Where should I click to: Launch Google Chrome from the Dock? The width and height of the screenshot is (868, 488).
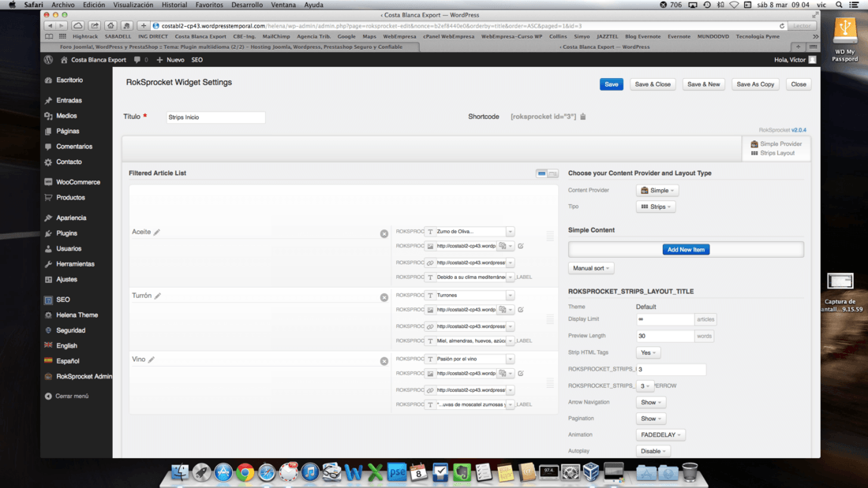pyautogui.click(x=245, y=472)
